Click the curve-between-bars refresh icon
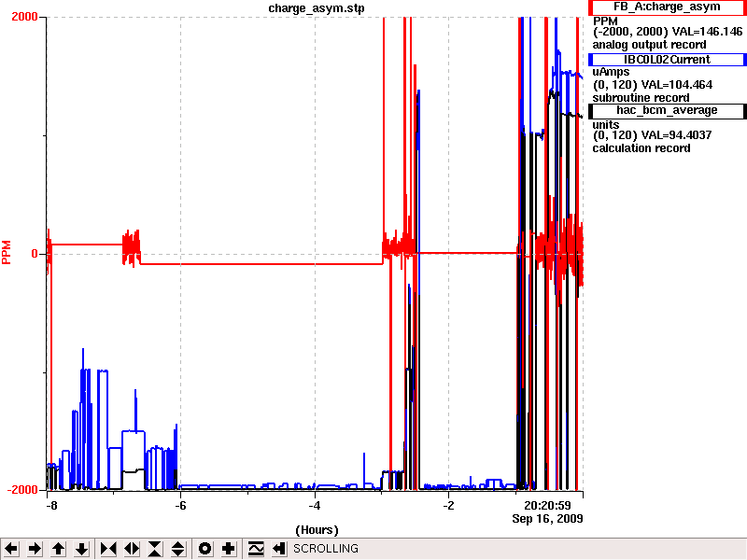 pyautogui.click(x=256, y=549)
